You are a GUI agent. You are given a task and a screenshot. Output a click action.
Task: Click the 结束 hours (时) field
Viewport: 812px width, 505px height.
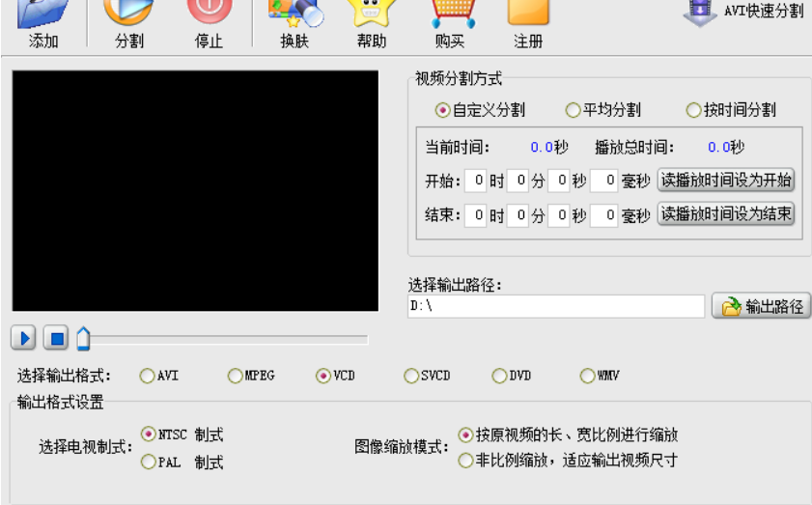[x=475, y=215]
